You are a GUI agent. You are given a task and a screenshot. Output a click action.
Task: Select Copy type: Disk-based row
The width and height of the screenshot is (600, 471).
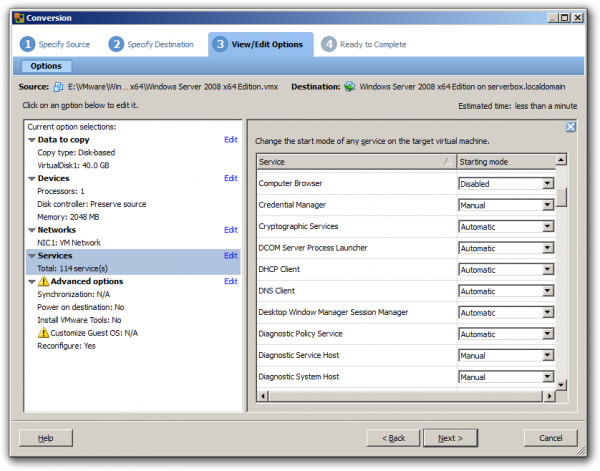tap(76, 153)
